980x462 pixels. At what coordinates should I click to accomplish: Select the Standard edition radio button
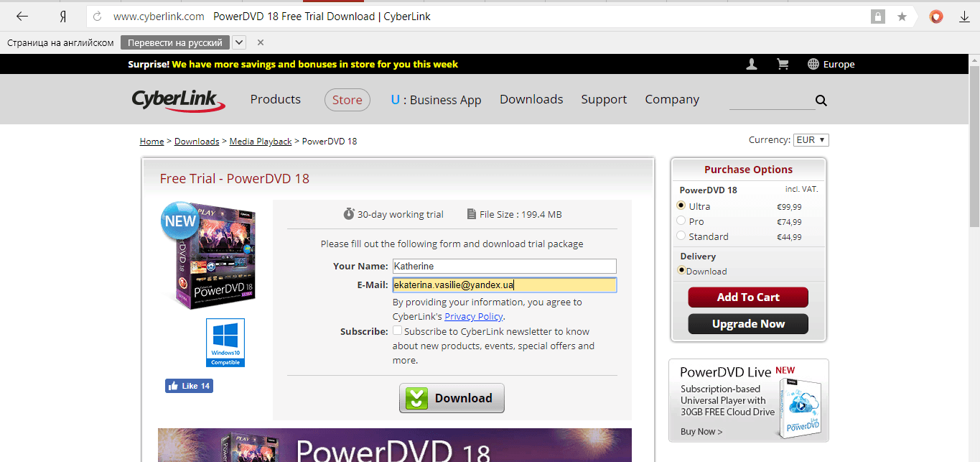[681, 236]
